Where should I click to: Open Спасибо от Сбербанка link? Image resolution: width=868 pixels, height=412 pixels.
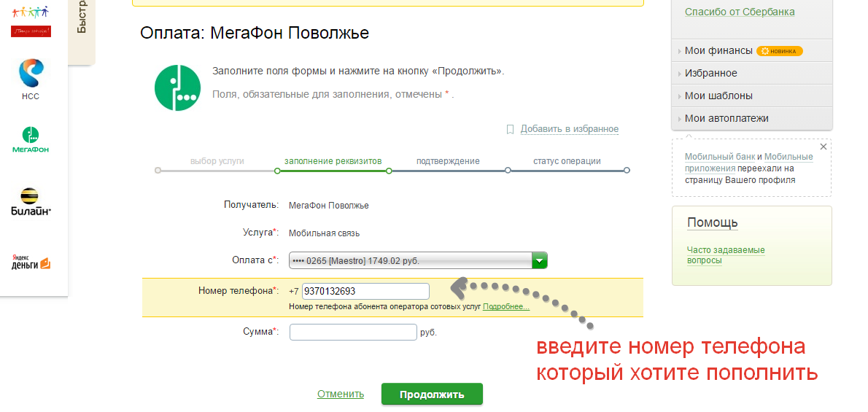pos(740,12)
